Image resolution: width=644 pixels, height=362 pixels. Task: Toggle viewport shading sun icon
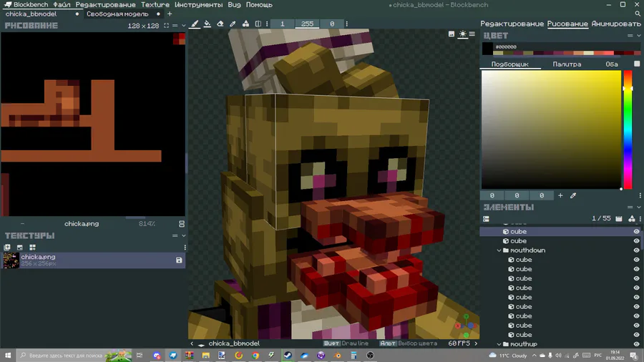pos(462,34)
